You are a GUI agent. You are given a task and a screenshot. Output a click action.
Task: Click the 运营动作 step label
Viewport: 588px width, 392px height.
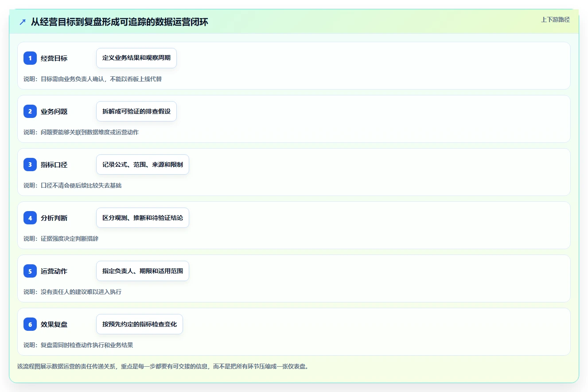coord(54,271)
